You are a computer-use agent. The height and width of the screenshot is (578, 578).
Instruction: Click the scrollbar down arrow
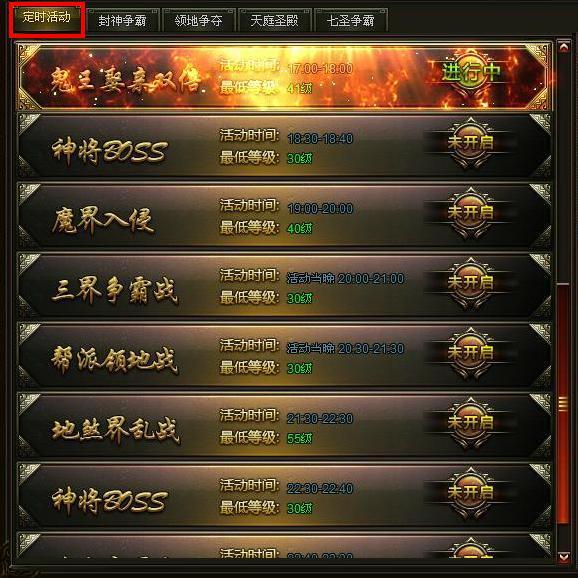click(x=564, y=557)
